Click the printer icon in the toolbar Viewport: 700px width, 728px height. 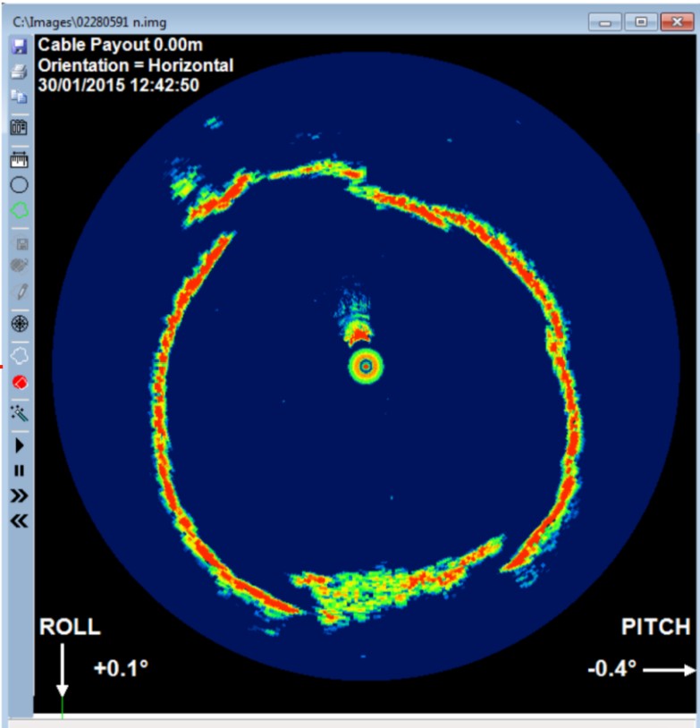[x=19, y=72]
